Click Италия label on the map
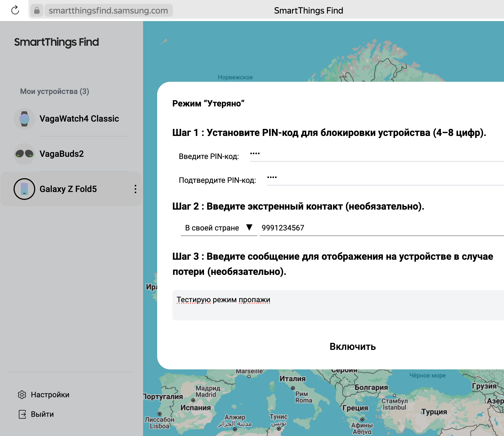This screenshot has height=436, width=504. click(292, 379)
